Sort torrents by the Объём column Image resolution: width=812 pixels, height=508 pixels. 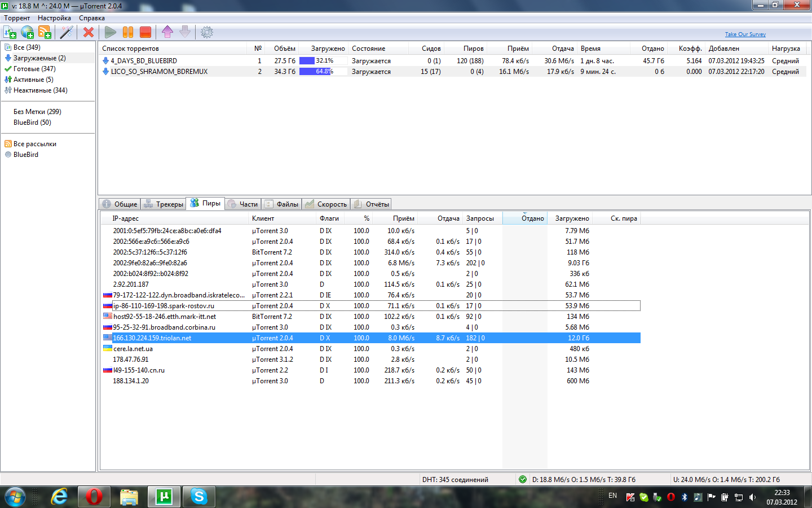[x=285, y=49]
